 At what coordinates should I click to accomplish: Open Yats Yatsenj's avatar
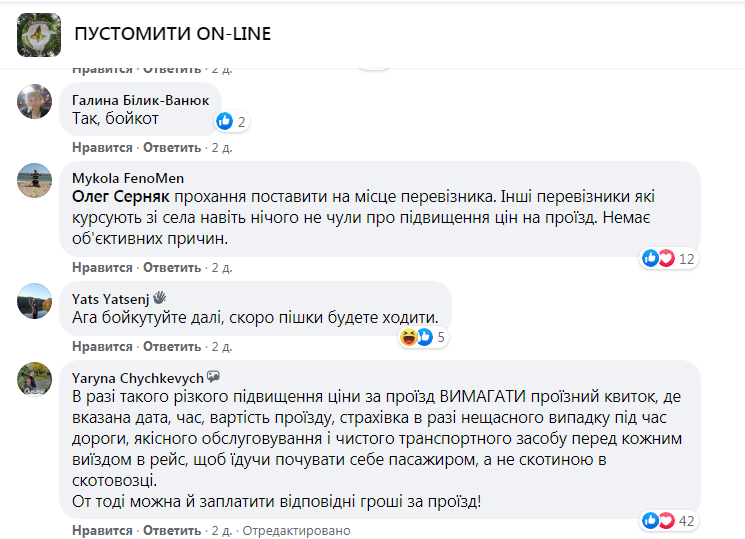35,300
